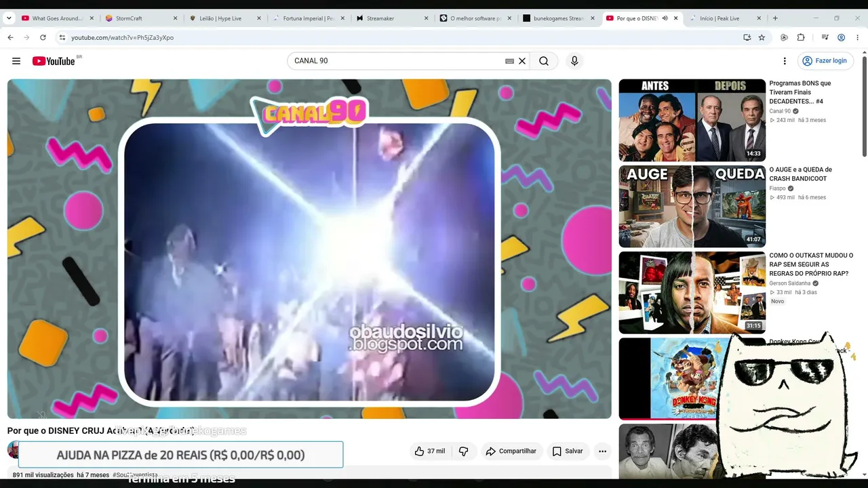868x488 pixels.
Task: Open the ANTES DEPOIS video thumbnail
Action: point(692,121)
